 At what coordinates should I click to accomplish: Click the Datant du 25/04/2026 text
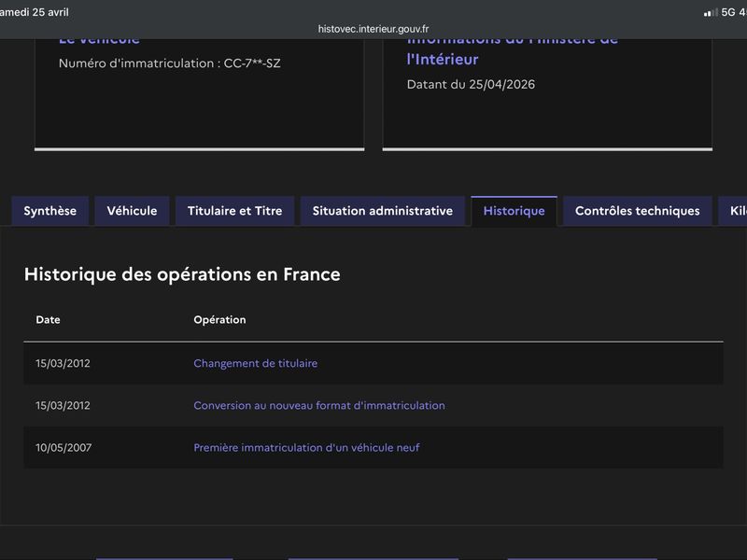[x=471, y=84]
